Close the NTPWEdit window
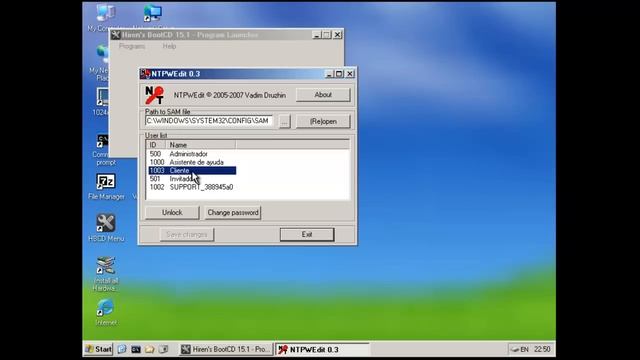 point(350,74)
